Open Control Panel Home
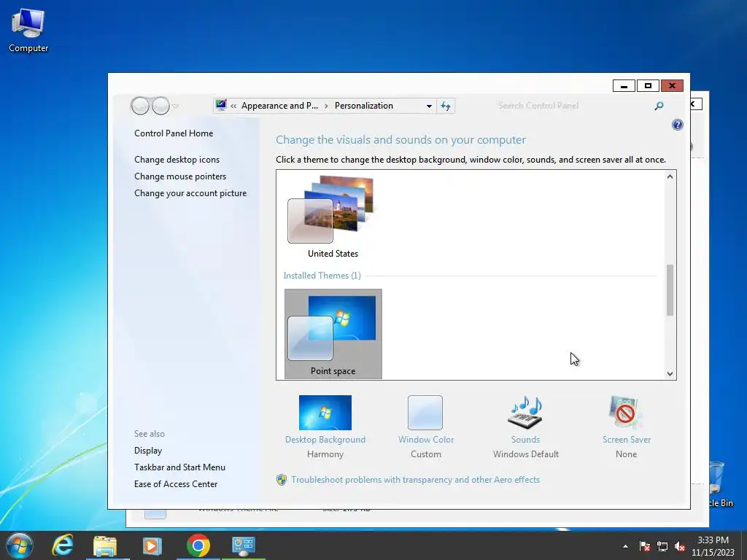 (x=174, y=133)
